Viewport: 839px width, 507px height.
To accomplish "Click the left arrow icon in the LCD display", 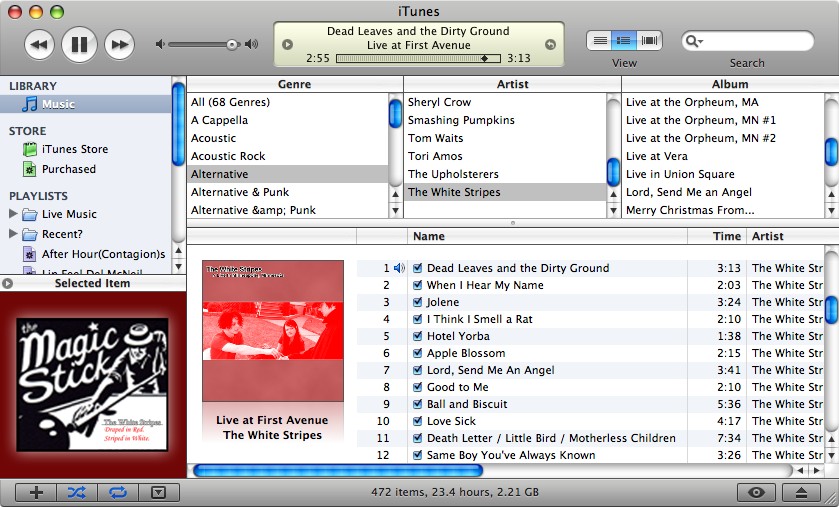I will pyautogui.click(x=287, y=44).
